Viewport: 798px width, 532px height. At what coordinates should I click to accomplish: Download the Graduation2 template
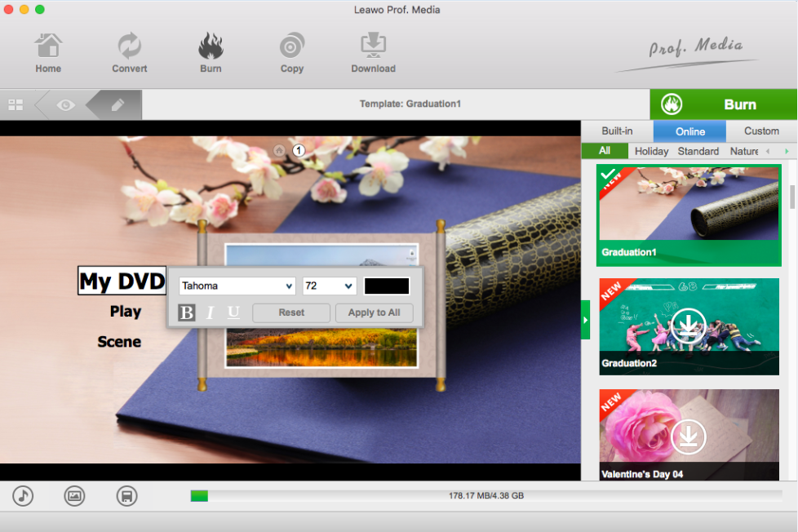click(x=688, y=325)
